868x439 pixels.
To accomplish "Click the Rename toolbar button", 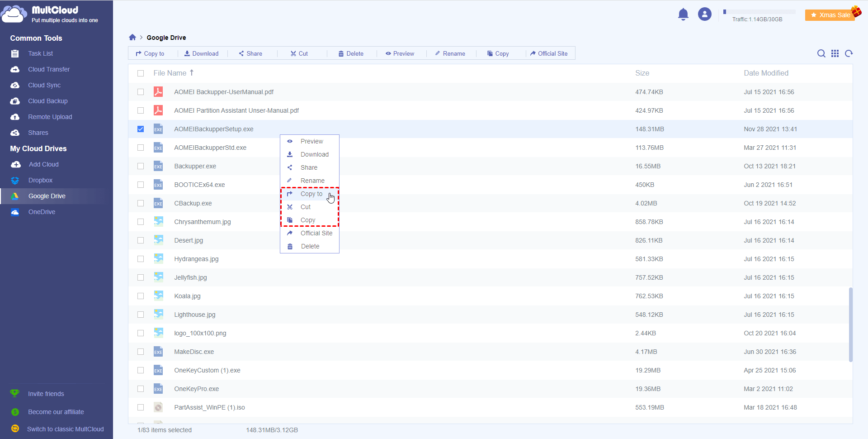I will click(x=450, y=53).
